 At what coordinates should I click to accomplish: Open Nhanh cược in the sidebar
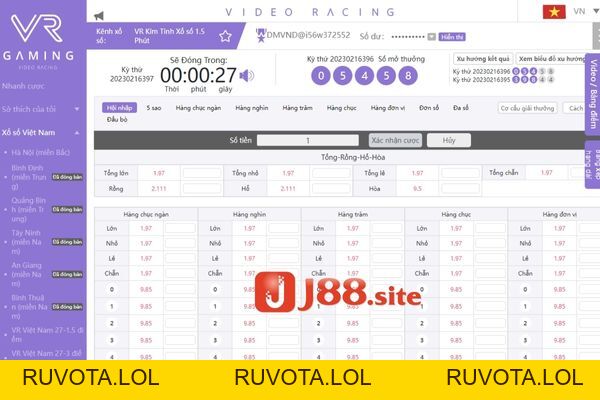[23, 86]
